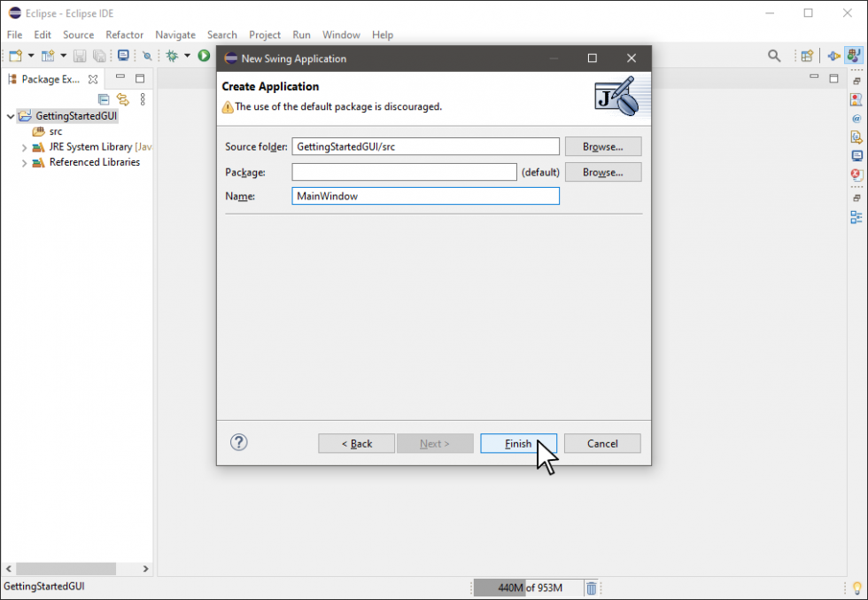Screen dimensions: 868x600
Task: Expand the JRE System Library node
Action: [x=24, y=147]
